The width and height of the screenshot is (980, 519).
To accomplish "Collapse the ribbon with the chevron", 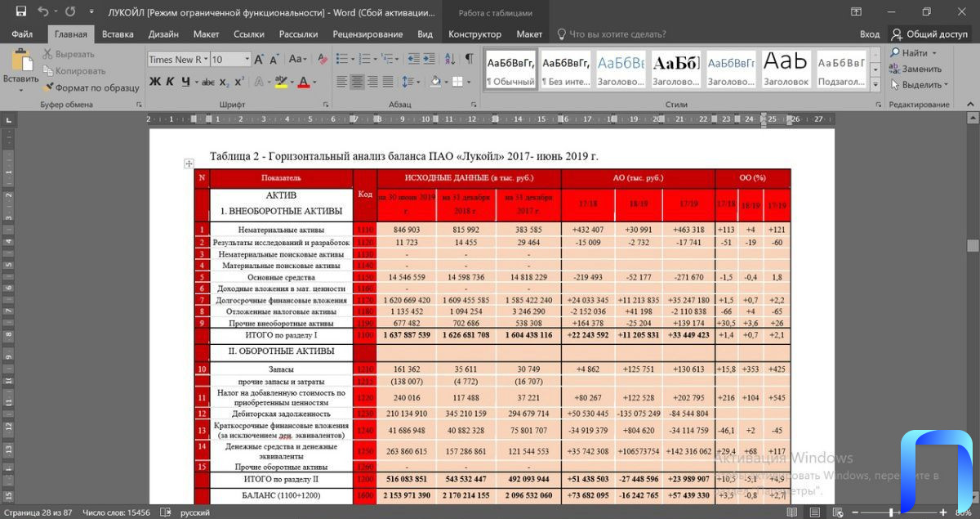I will [971, 105].
